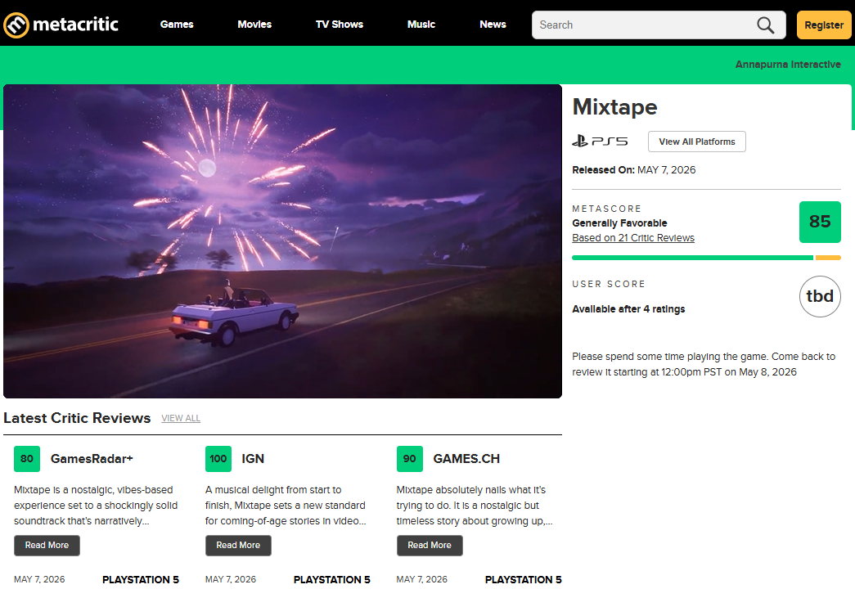Click the GamesRadar+ review excerpt text
This screenshot has width=855, height=616.
coord(96,506)
